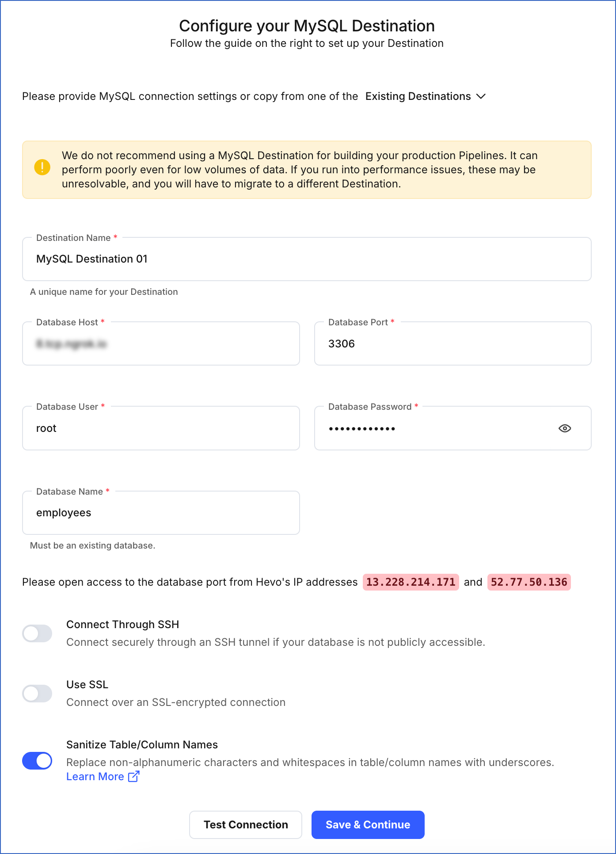Disable the Sanitize Table/Column Names toggle

pyautogui.click(x=37, y=761)
